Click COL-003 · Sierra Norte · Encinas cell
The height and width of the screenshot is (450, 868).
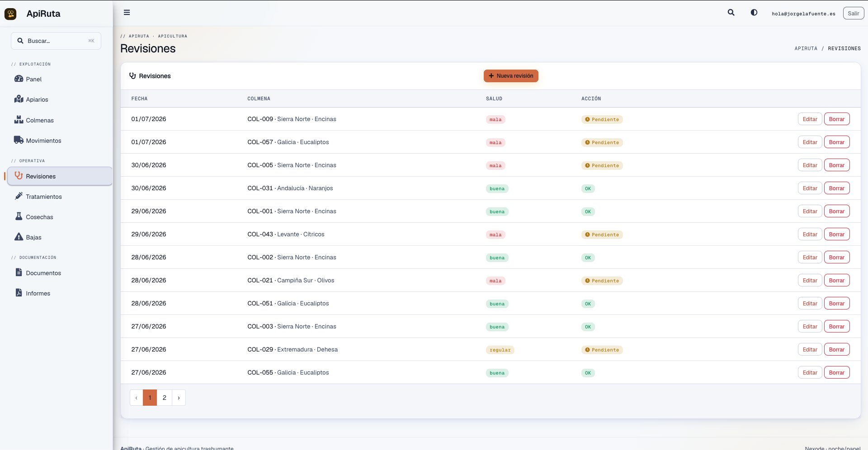pyautogui.click(x=292, y=326)
